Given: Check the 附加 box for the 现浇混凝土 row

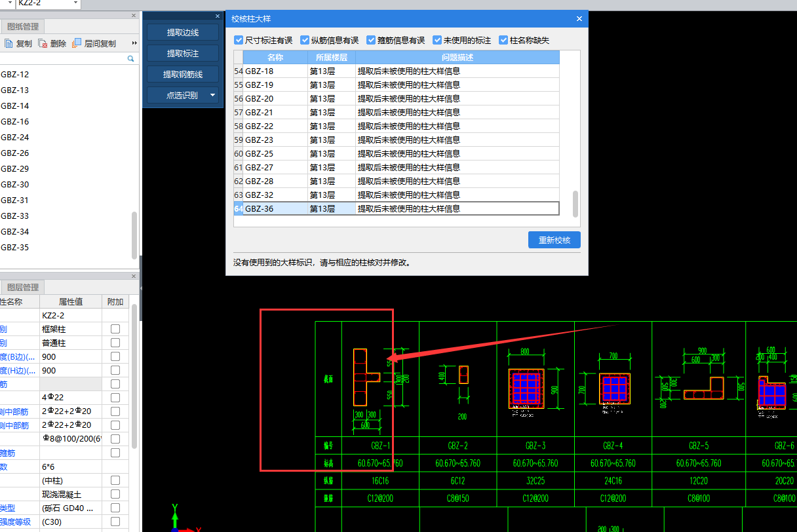Looking at the screenshot, I should click(115, 494).
